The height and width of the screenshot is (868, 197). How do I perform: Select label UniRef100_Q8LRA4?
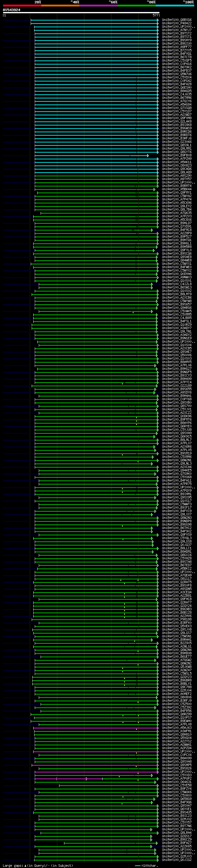177,833
